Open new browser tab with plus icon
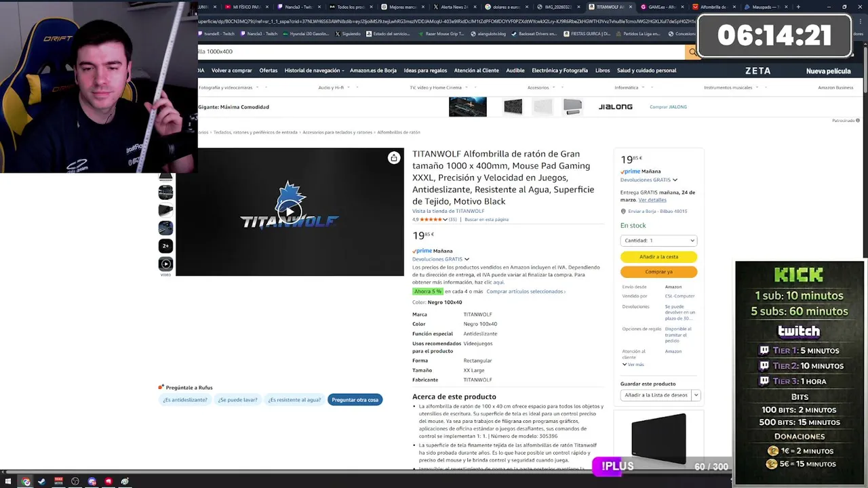 point(798,7)
